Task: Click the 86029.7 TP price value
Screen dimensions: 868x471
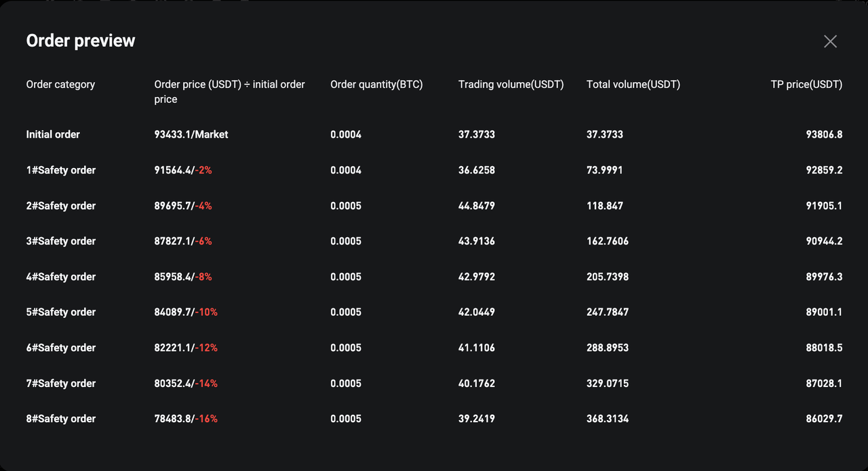Action: (824, 419)
